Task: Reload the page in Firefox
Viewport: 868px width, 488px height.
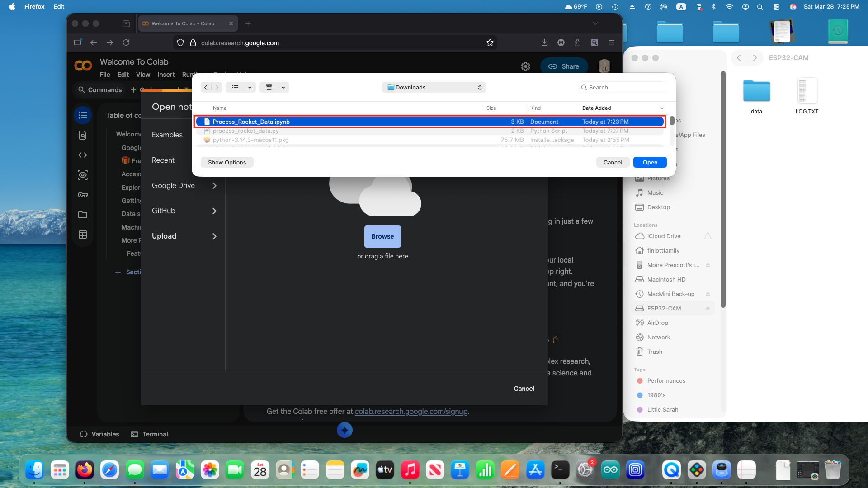Action: point(126,42)
